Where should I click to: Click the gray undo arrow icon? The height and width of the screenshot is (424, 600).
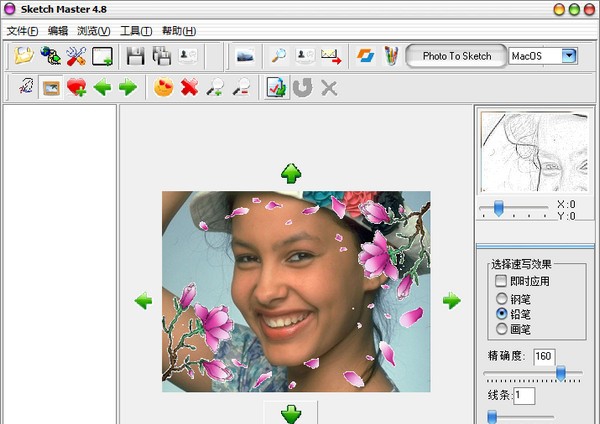point(303,88)
